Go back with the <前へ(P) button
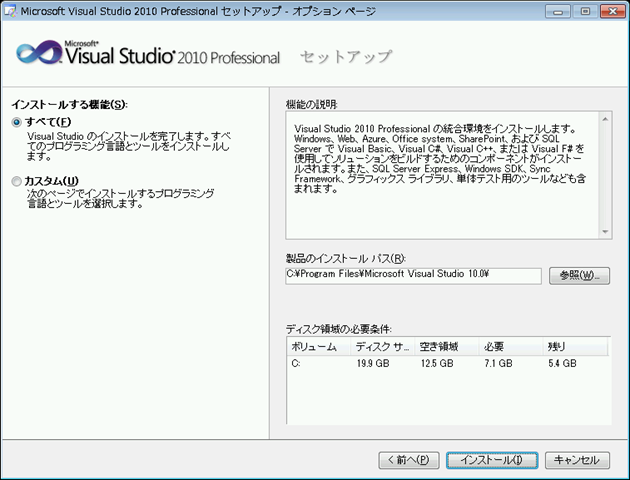 (x=408, y=460)
